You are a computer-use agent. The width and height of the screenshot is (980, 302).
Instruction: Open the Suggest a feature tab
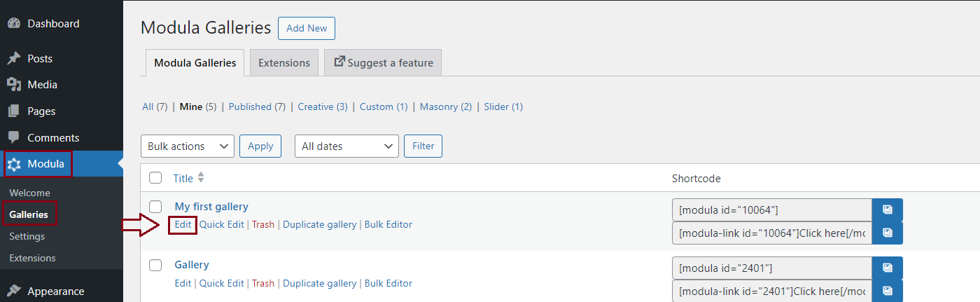[383, 62]
